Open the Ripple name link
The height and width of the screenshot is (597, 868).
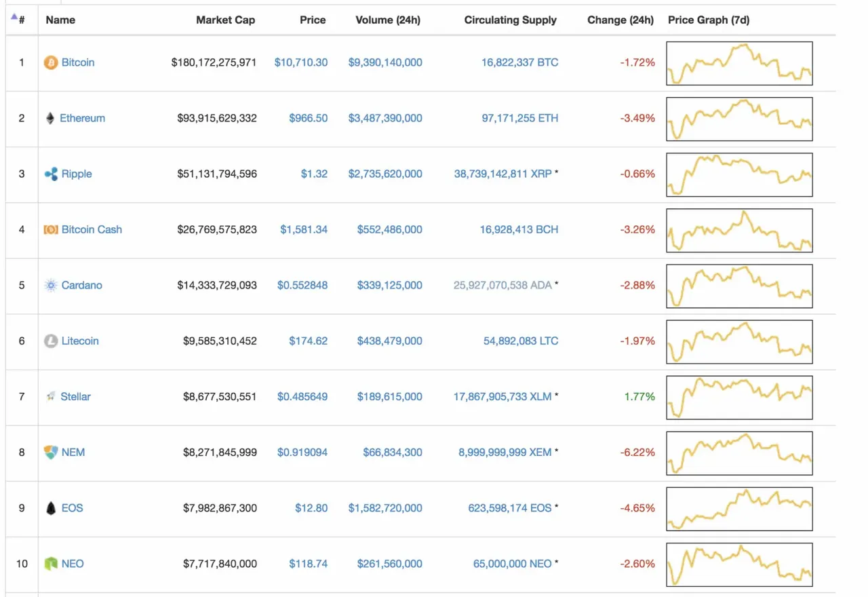coord(77,174)
